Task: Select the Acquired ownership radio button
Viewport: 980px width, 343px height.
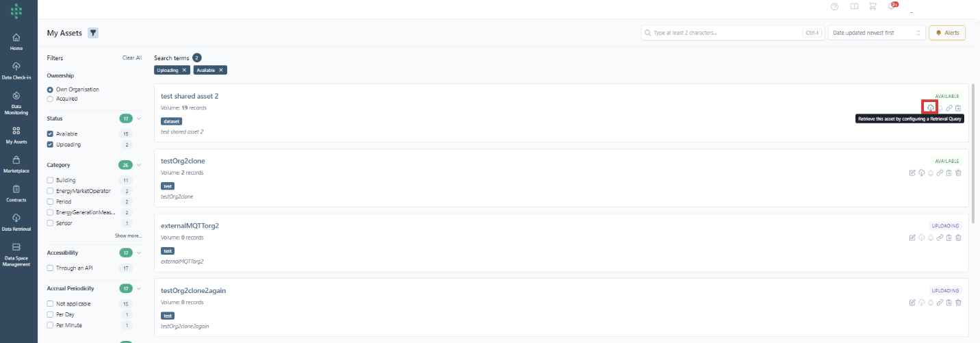Action: tap(50, 99)
